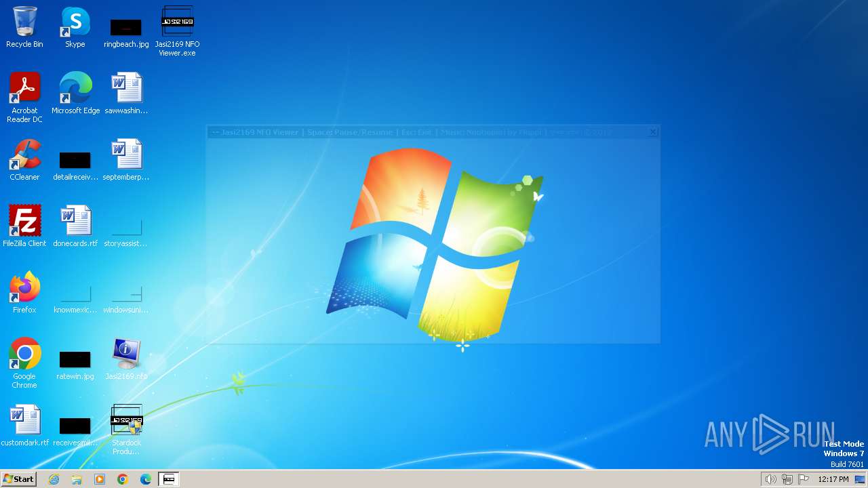Launch Firefox from the desktop

coord(24,293)
